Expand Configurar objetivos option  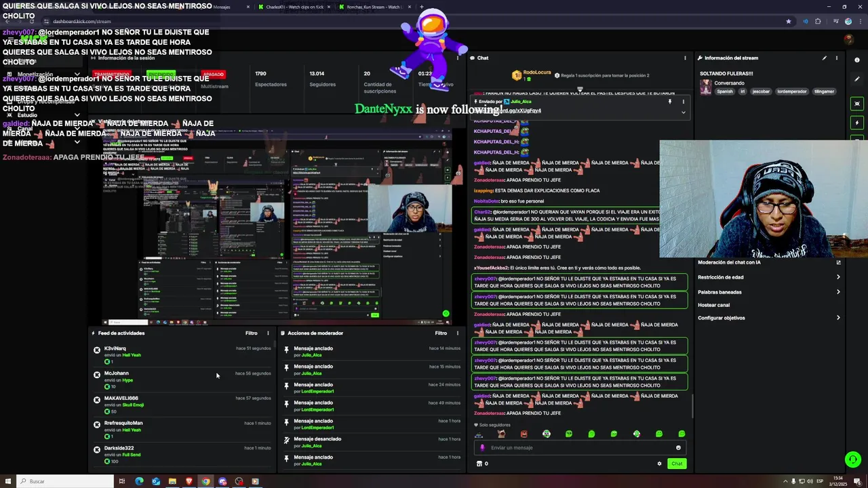pos(769,318)
